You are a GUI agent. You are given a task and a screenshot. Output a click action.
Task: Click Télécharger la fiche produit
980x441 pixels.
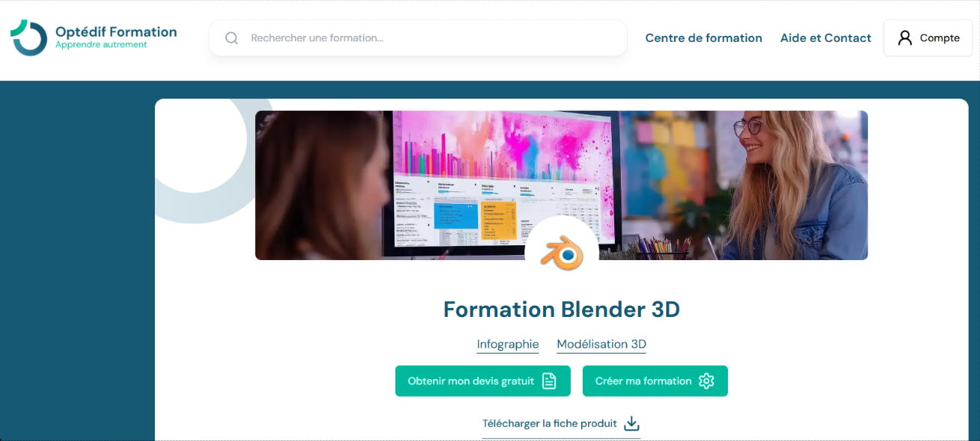click(x=551, y=423)
